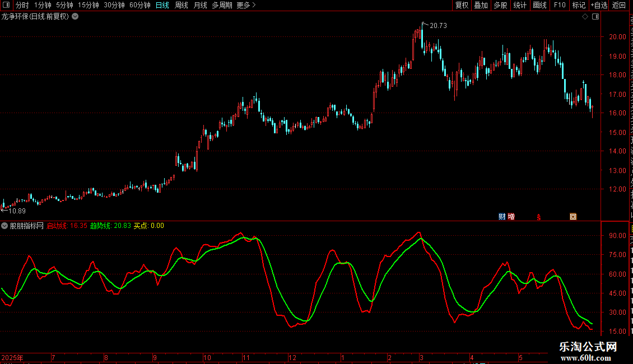The height and width of the screenshot is (364, 633).
Task: Click the 标记 mark button
Action: [579, 5]
